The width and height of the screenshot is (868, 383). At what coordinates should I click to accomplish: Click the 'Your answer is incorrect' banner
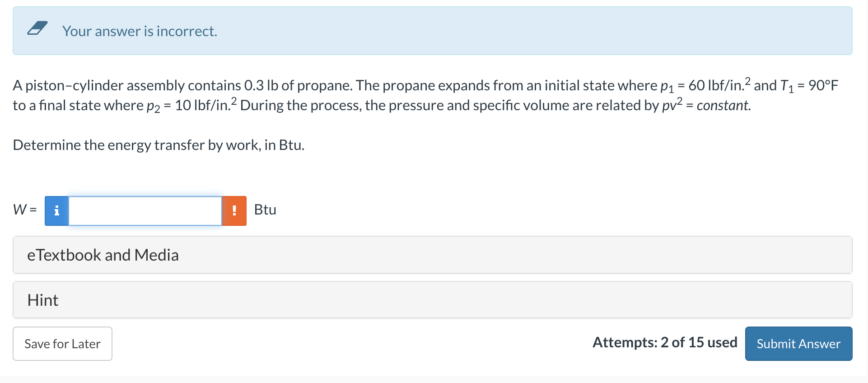[139, 31]
